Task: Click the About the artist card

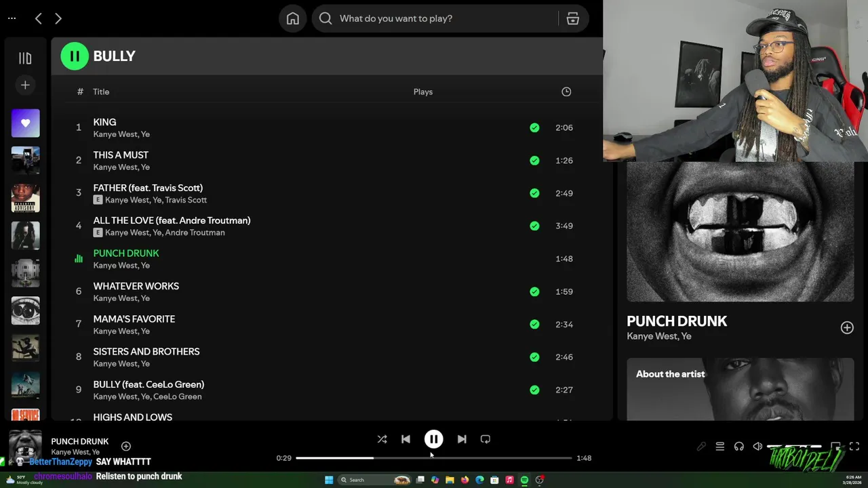Action: [x=741, y=389]
